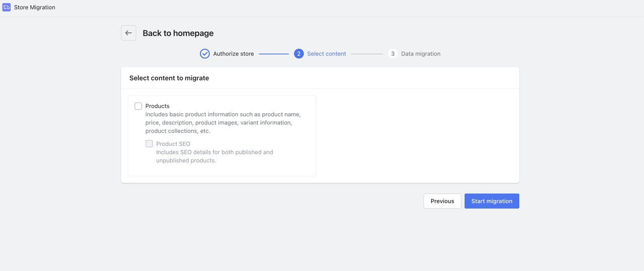Enable the Products checkbox
This screenshot has width=644, height=271.
tap(138, 106)
